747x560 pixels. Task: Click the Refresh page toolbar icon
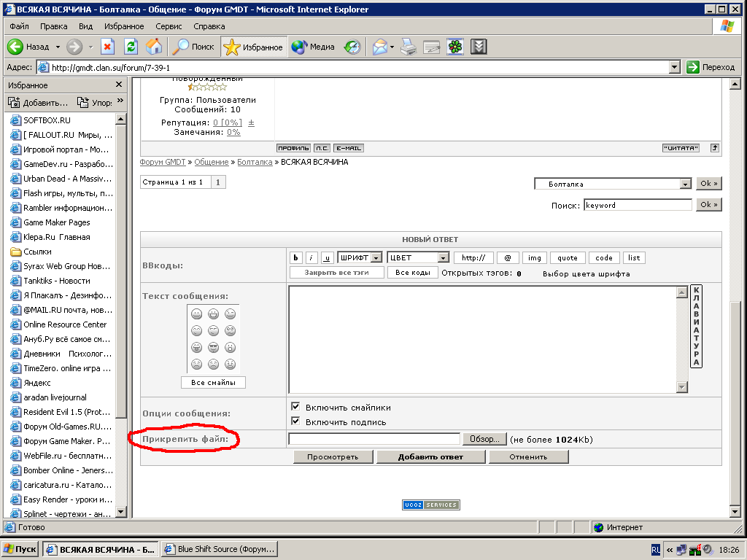click(131, 47)
